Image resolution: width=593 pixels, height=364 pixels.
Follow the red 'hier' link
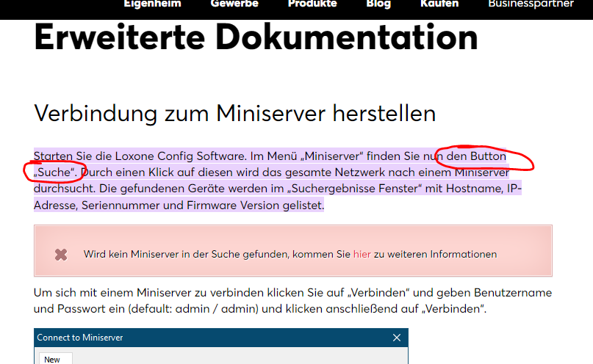pos(362,254)
